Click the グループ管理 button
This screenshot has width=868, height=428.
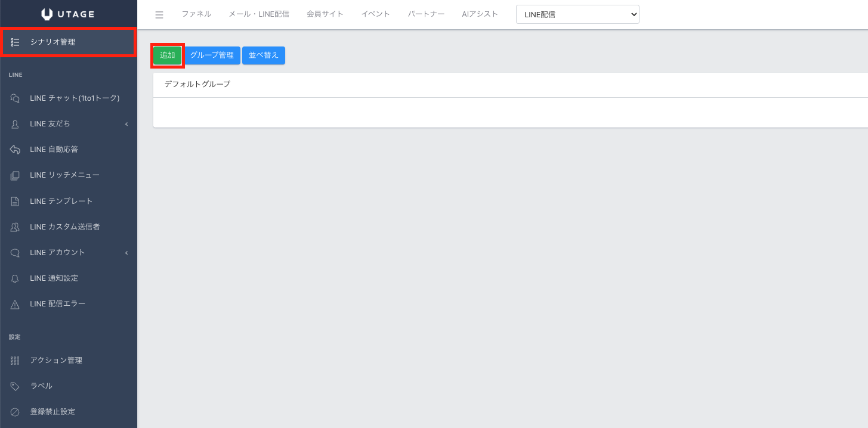212,55
